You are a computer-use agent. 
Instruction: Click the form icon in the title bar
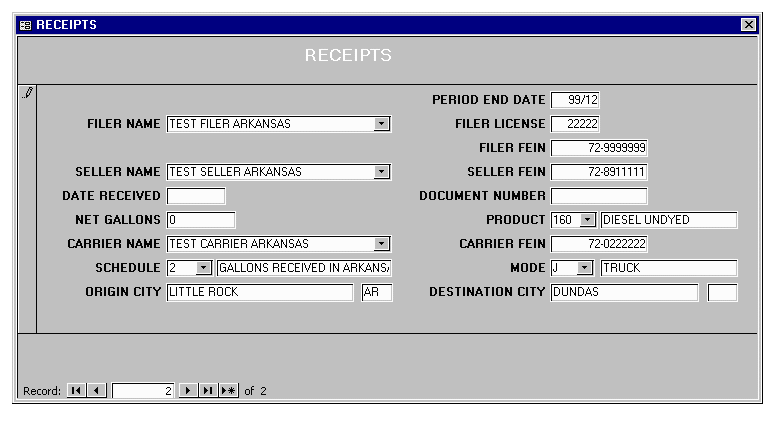tap(25, 25)
